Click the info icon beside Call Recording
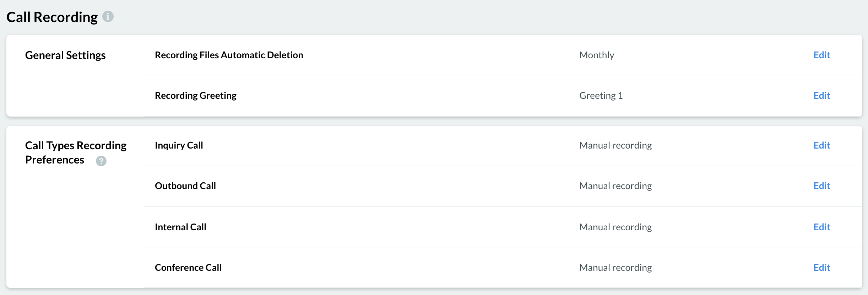 (x=108, y=16)
